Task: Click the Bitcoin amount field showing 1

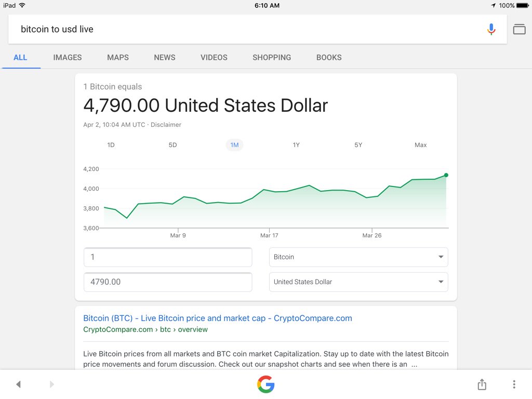Action: click(x=168, y=257)
